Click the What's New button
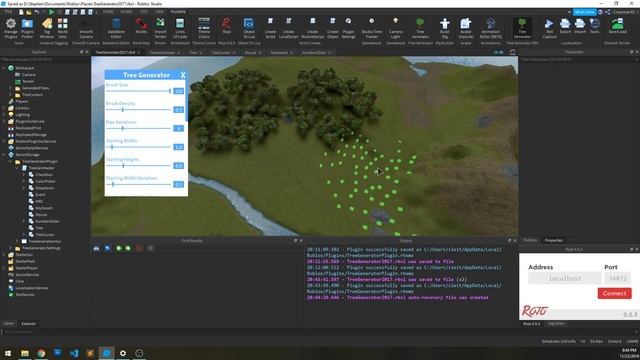Screen dimensions: 640x360 584,12
